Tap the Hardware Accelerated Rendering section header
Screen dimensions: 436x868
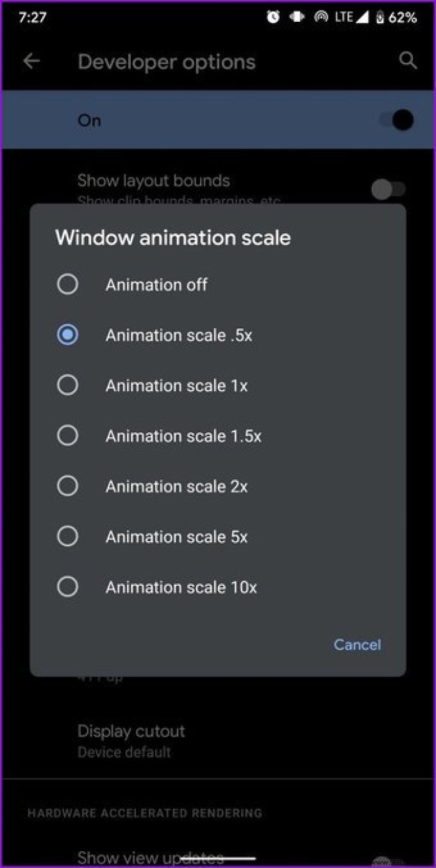click(145, 813)
